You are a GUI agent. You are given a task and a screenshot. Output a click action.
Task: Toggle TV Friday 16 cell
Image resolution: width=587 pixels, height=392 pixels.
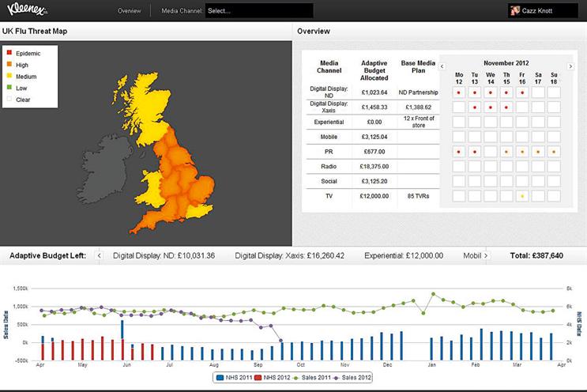click(x=522, y=196)
